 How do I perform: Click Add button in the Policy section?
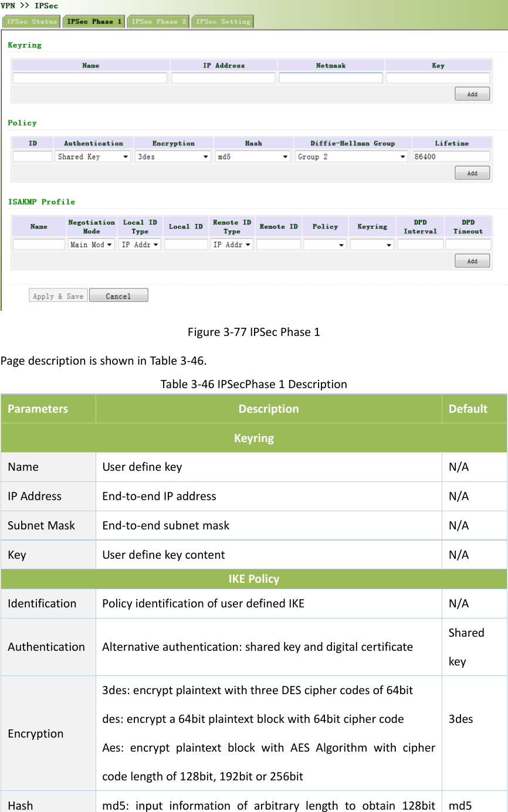pyautogui.click(x=472, y=172)
